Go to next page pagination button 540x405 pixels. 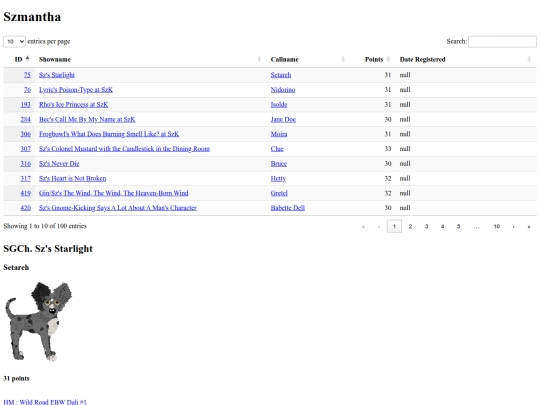[513, 227]
